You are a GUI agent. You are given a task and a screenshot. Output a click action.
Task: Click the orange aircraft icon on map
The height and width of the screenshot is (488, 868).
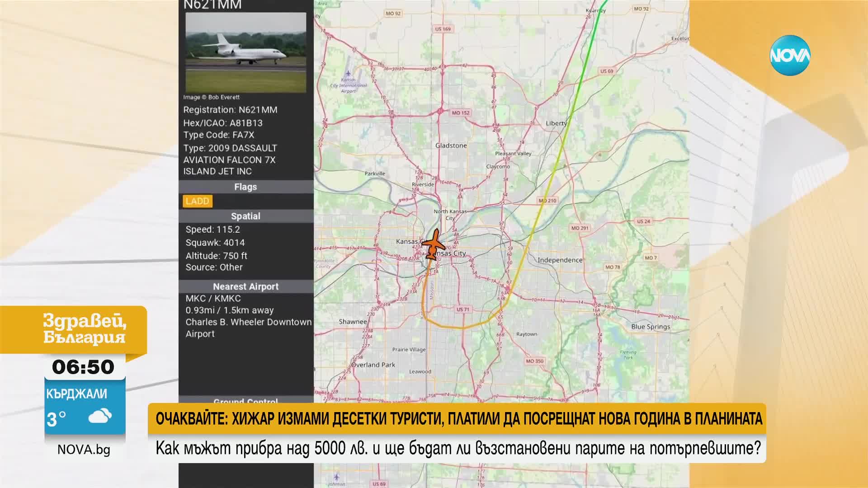click(434, 245)
